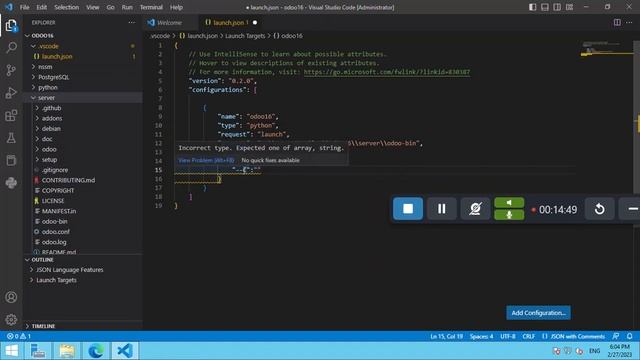Open odoo.conf file
The image size is (640, 360).
point(56,231)
